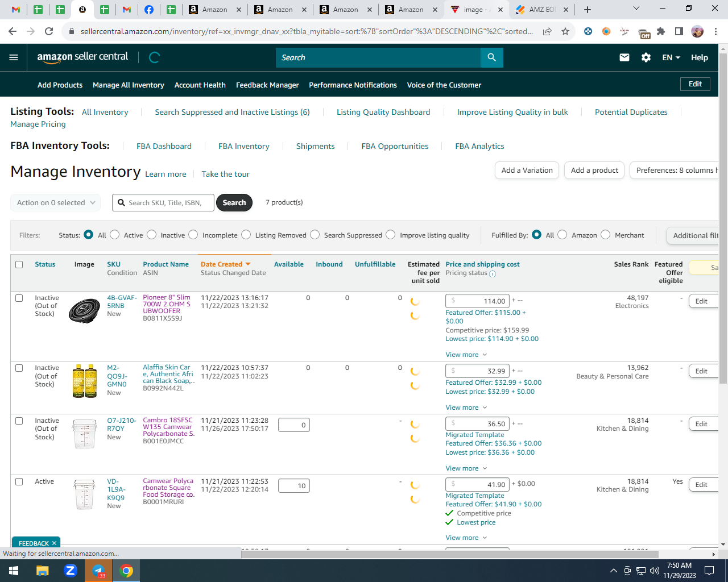Screen dimensions: 728x582
Task: Select the Alaffia Skin Care row checkbox
Action: coord(19,368)
